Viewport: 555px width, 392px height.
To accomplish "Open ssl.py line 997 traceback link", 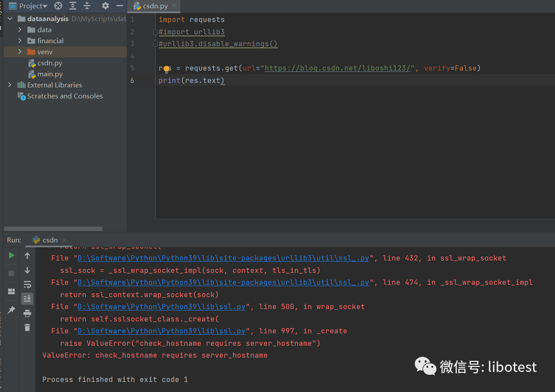I will coord(162,331).
